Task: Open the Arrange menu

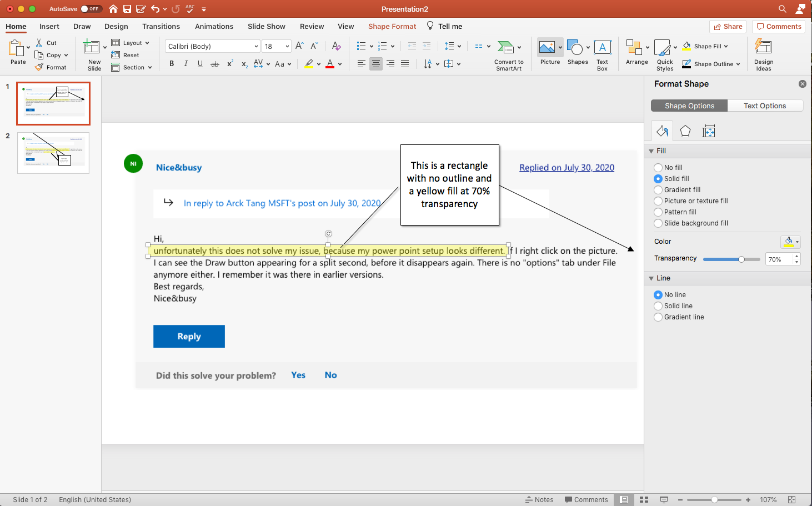Action: click(x=636, y=53)
